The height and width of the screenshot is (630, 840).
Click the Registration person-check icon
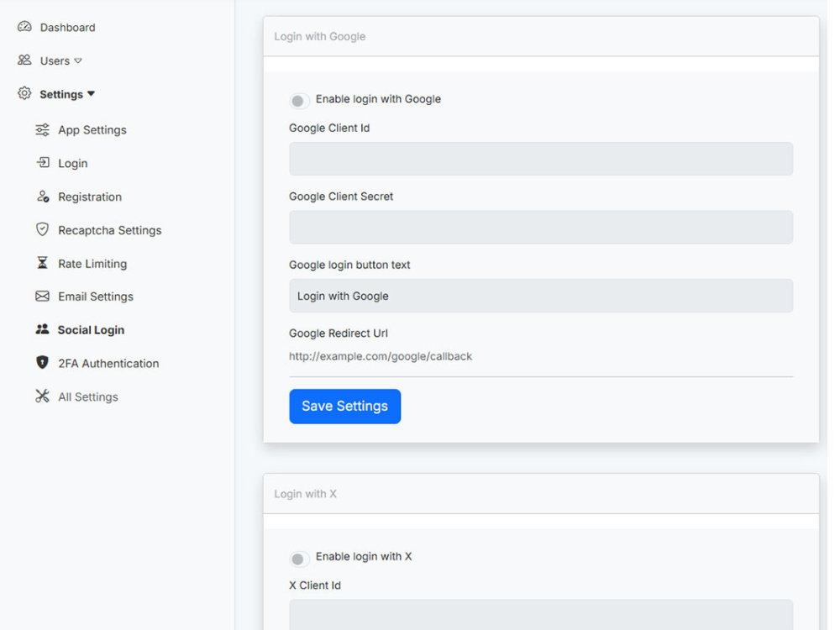pyautogui.click(x=43, y=197)
